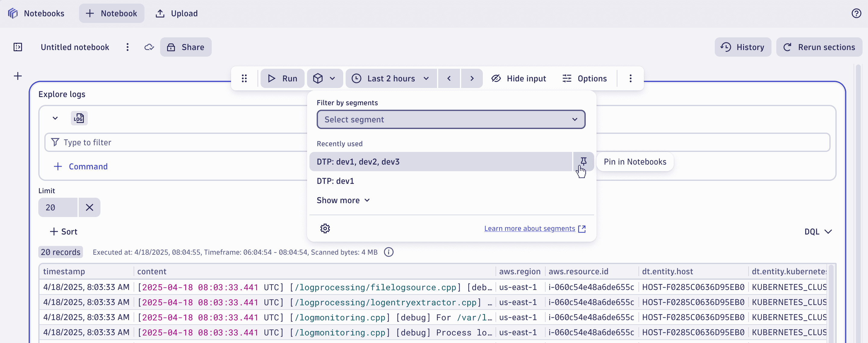Click the Untitled notebook title
The height and width of the screenshot is (343, 868).
coord(75,47)
